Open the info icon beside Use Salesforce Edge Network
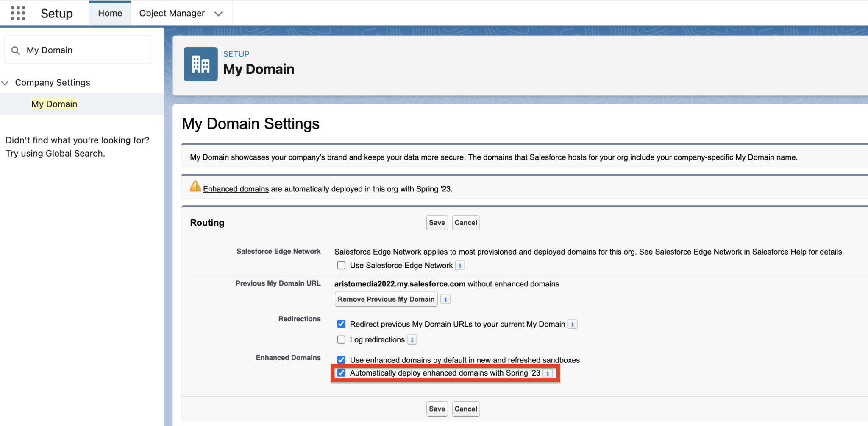Viewport: 868px width, 426px height. click(x=460, y=265)
